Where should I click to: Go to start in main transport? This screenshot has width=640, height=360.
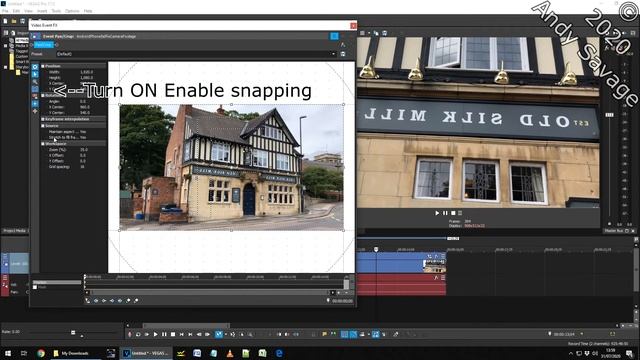pyautogui.click(x=182, y=334)
